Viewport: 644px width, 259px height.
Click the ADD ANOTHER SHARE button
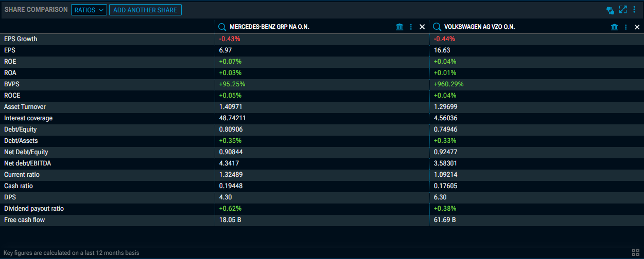145,10
